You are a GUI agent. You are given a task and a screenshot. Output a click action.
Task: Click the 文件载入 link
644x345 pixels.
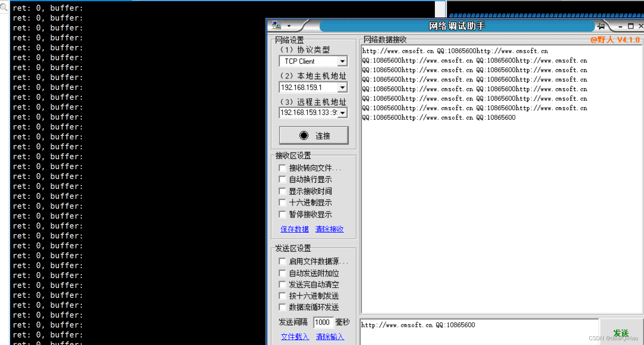point(295,337)
